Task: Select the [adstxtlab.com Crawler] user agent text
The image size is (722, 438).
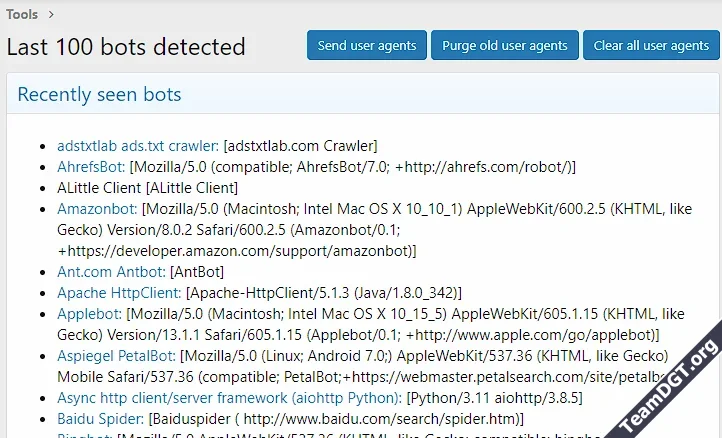Action: 301,146
